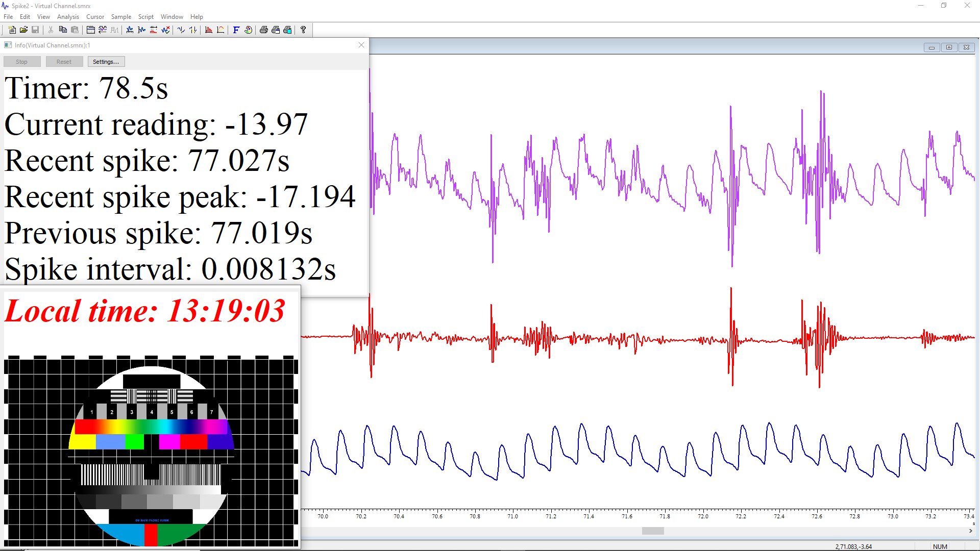Click the sampling configuration icon
Screen dimensions: 980x551
91,30
